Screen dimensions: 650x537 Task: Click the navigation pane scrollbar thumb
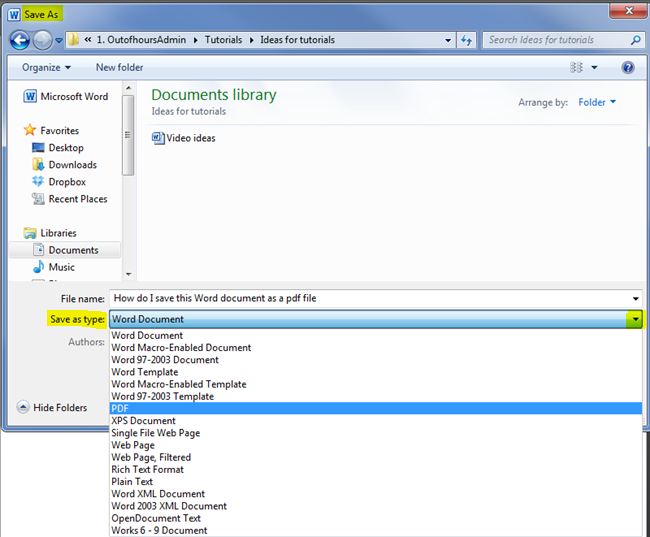(129, 135)
